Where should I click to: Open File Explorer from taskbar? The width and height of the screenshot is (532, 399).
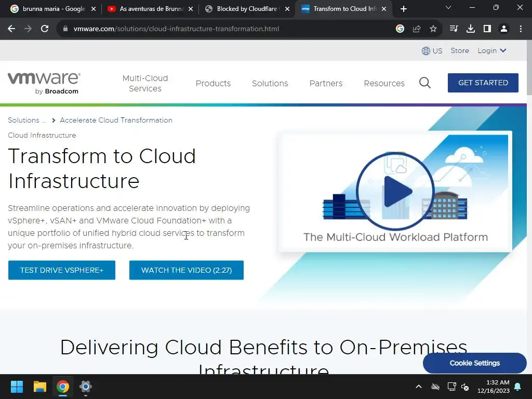(39, 387)
